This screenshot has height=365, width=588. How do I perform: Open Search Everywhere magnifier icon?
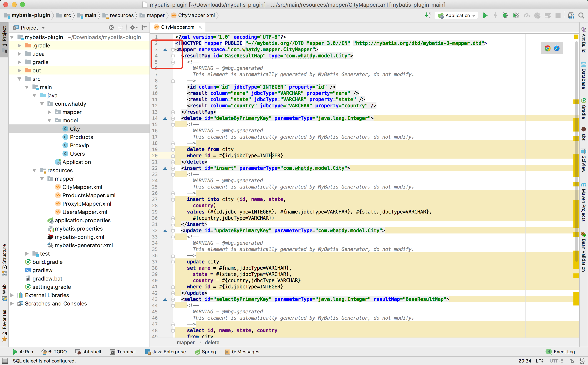click(x=582, y=15)
